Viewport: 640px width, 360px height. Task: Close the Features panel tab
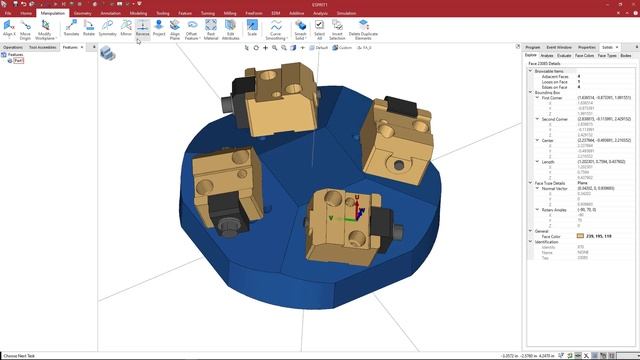click(x=82, y=47)
